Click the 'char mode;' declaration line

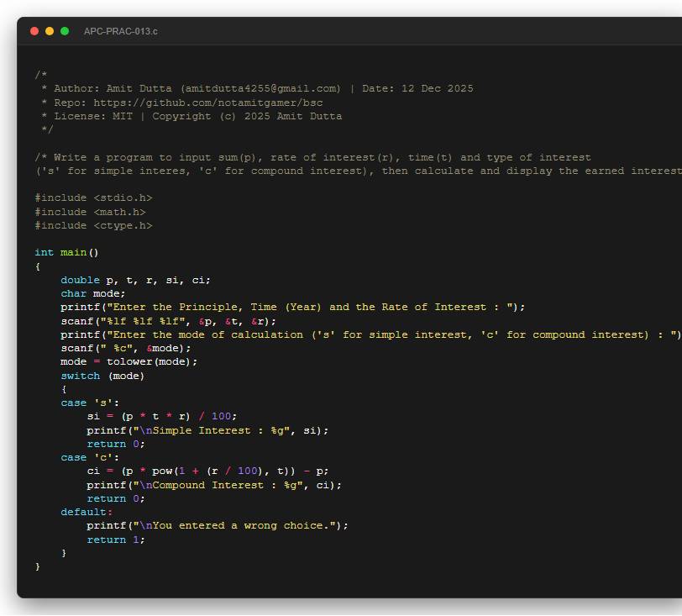point(92,293)
